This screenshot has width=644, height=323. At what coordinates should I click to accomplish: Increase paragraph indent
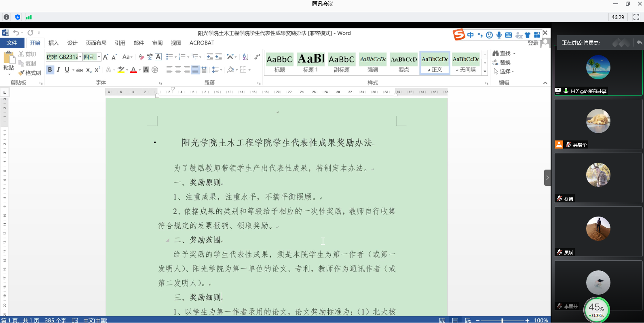click(219, 57)
